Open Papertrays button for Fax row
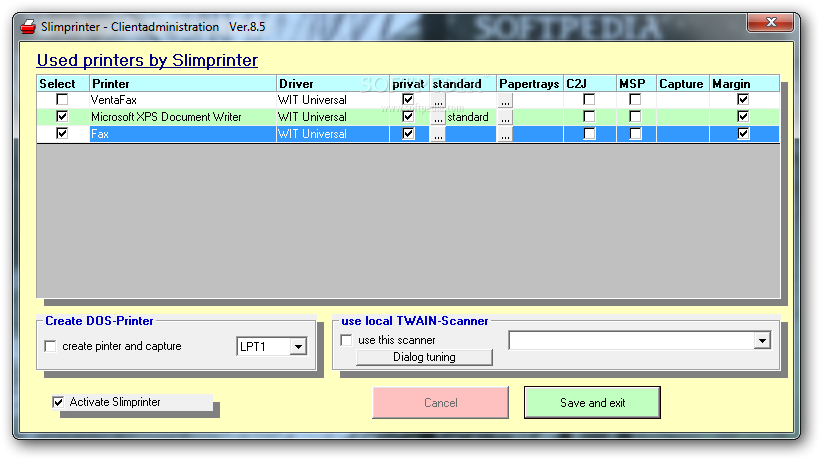Screen dimensions: 821x460 (505, 134)
